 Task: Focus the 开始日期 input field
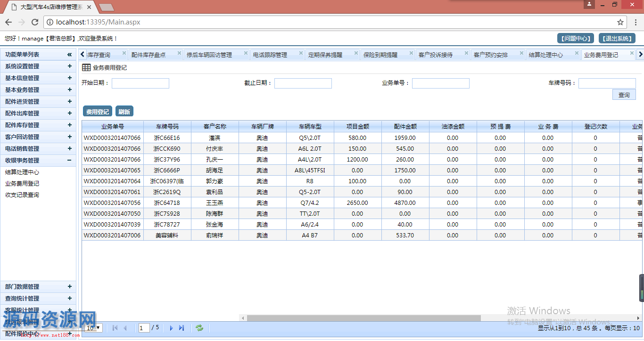(x=140, y=83)
